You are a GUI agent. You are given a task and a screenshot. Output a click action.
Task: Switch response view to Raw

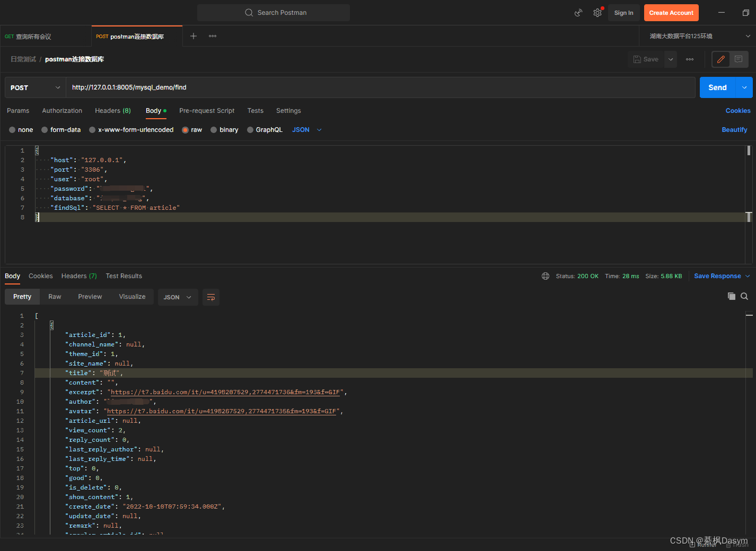(55, 297)
